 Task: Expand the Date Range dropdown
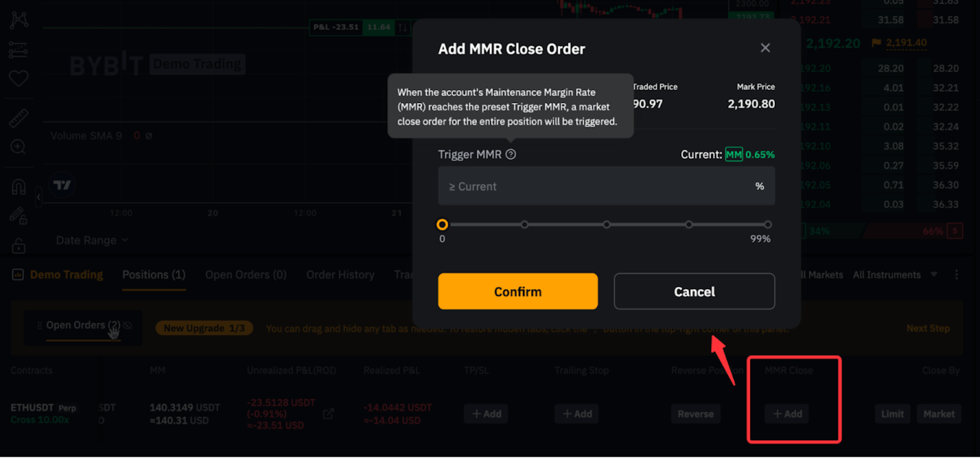pos(92,241)
